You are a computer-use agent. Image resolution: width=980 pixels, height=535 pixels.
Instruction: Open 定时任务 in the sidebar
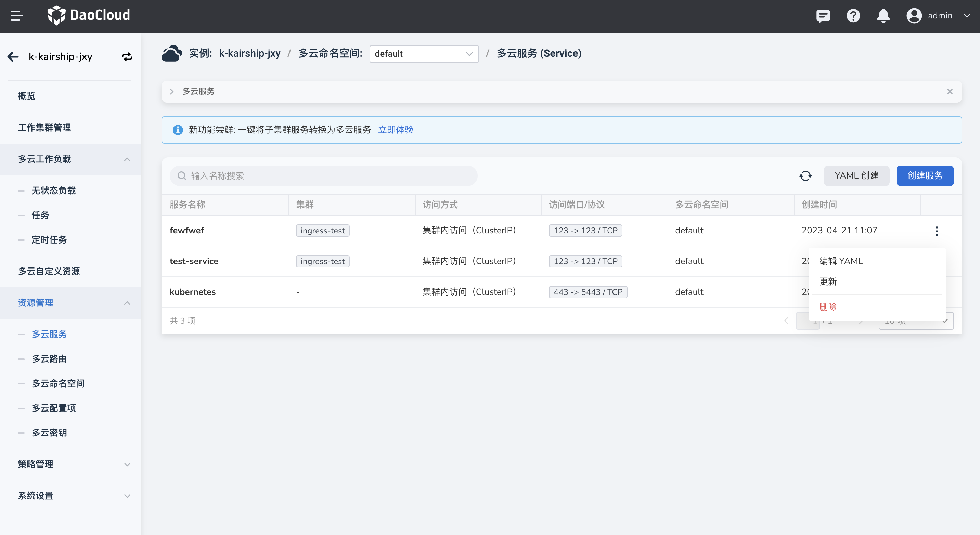(x=49, y=240)
